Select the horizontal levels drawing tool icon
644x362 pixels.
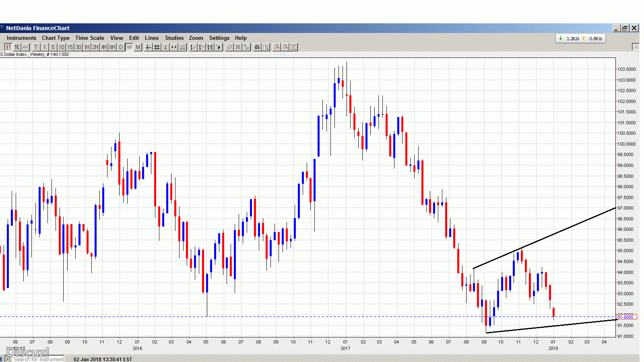(210, 47)
